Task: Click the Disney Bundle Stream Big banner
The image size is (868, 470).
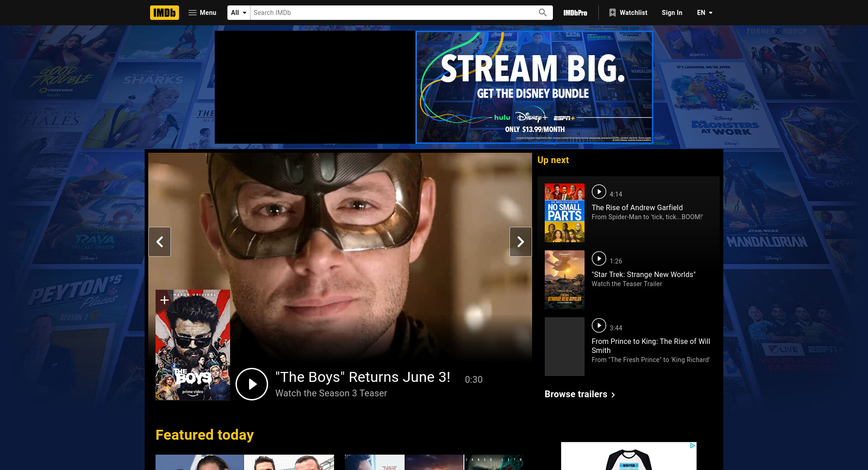Action: (534, 87)
